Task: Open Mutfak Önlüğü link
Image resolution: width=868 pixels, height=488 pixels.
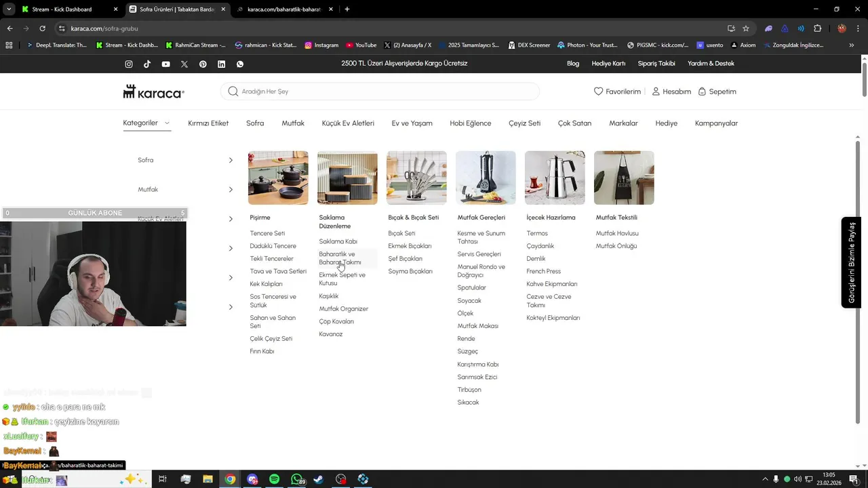Action: pyautogui.click(x=616, y=246)
